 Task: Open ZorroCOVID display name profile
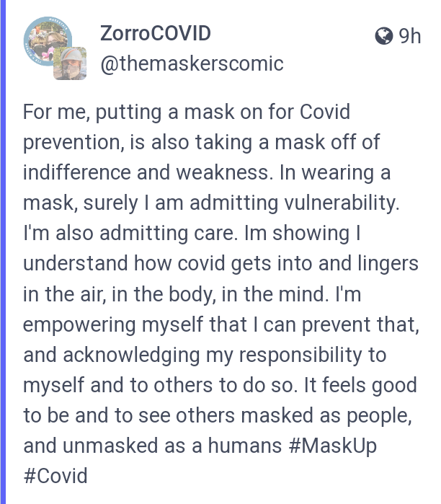(156, 33)
